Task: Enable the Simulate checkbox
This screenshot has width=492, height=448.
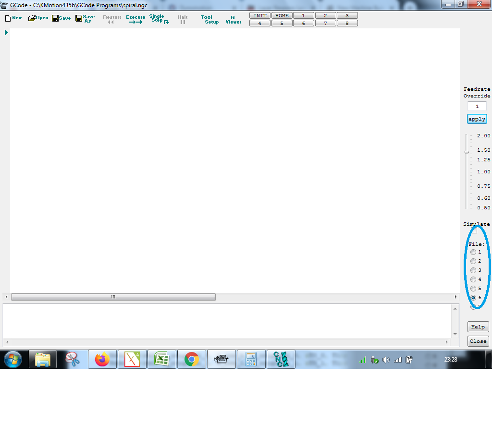Action: (x=474, y=231)
